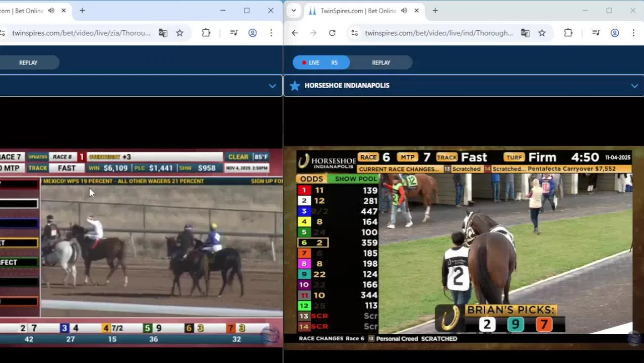The height and width of the screenshot is (363, 644).
Task: Click the Horseshoe Indianapolis track name
Action: 347,85
